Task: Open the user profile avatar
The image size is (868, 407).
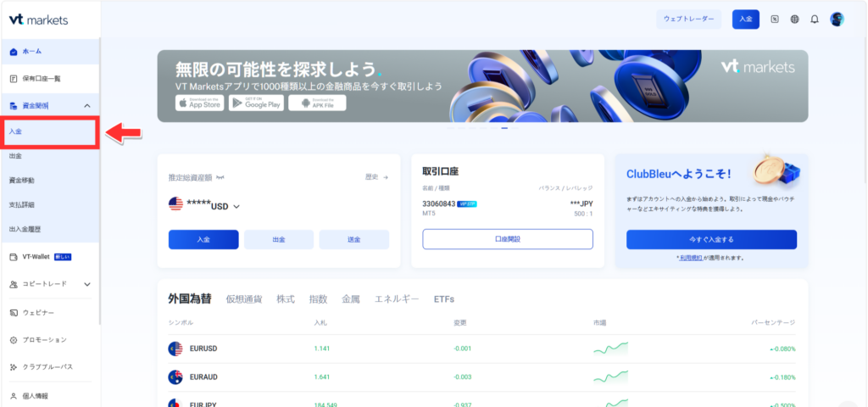Action: (837, 19)
